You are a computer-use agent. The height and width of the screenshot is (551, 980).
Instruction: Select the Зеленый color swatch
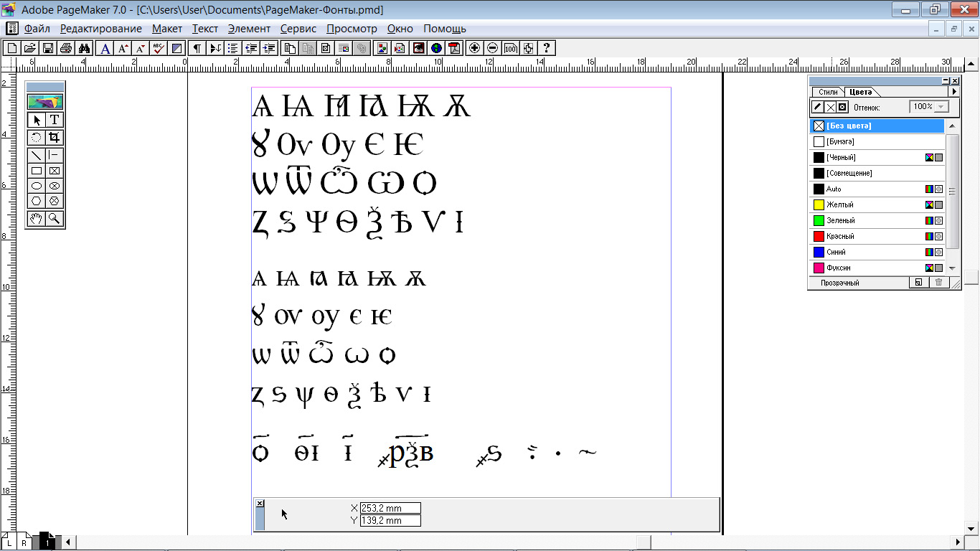click(877, 220)
